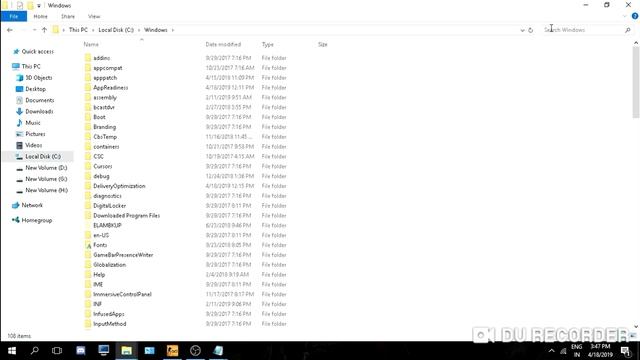Image resolution: width=640 pixels, height=360 pixels.
Task: Select the ELAMBKUP folder name
Action: [107, 225]
